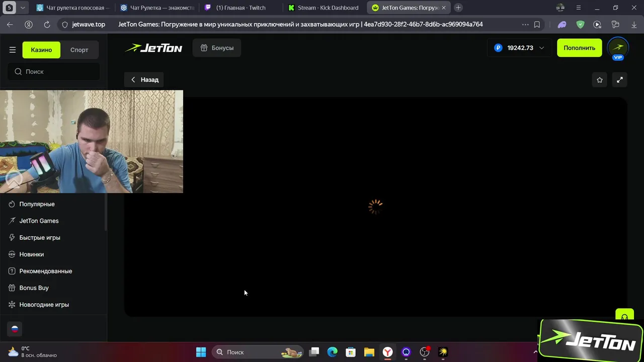Open File Explorer from taskbar
The height and width of the screenshot is (362, 644).
click(x=369, y=352)
